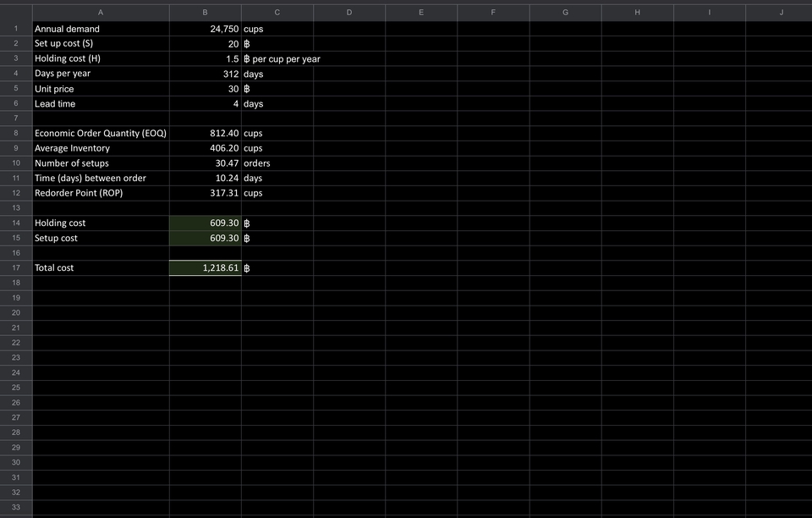Select row 13 header
The image size is (812, 518).
coord(16,208)
